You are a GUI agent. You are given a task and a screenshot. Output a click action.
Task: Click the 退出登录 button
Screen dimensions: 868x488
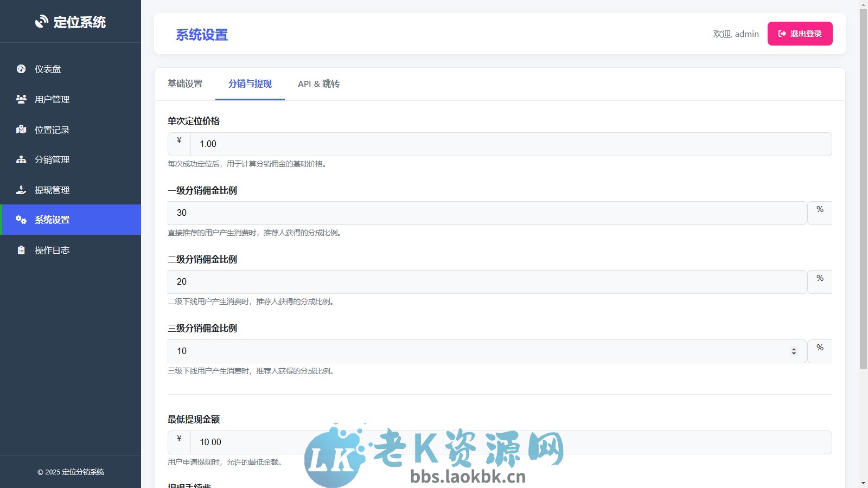[x=800, y=33]
